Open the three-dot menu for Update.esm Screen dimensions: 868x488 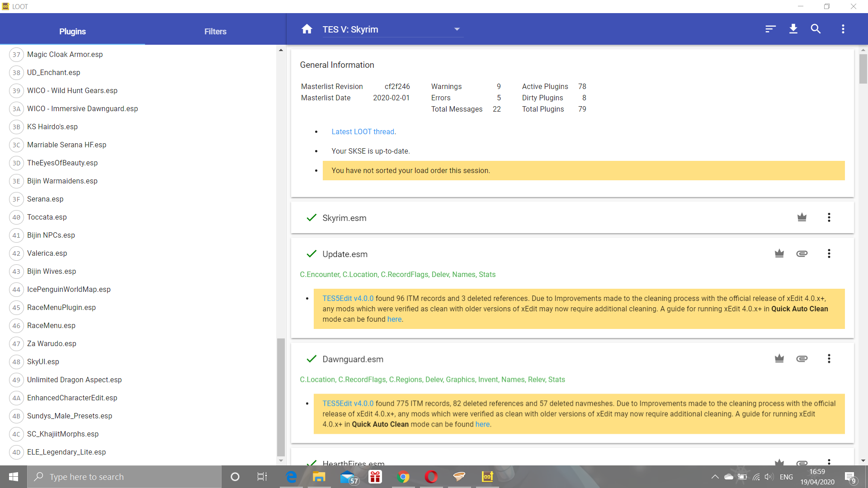tap(829, 253)
